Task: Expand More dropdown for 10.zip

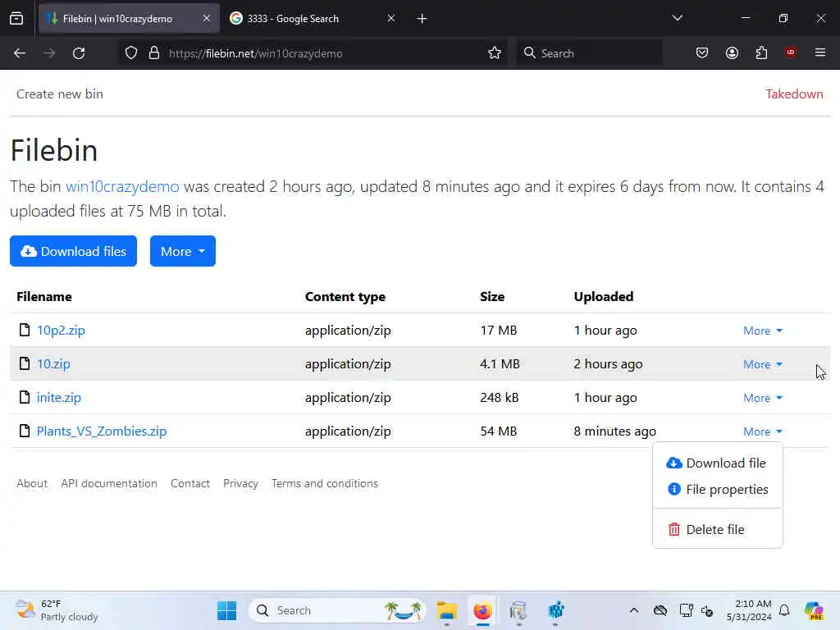Action: [762, 364]
